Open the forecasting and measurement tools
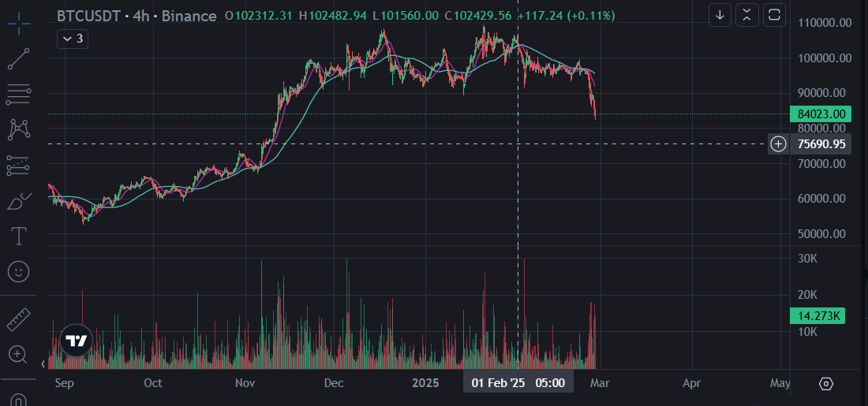The width and height of the screenshot is (868, 406). tap(18, 166)
